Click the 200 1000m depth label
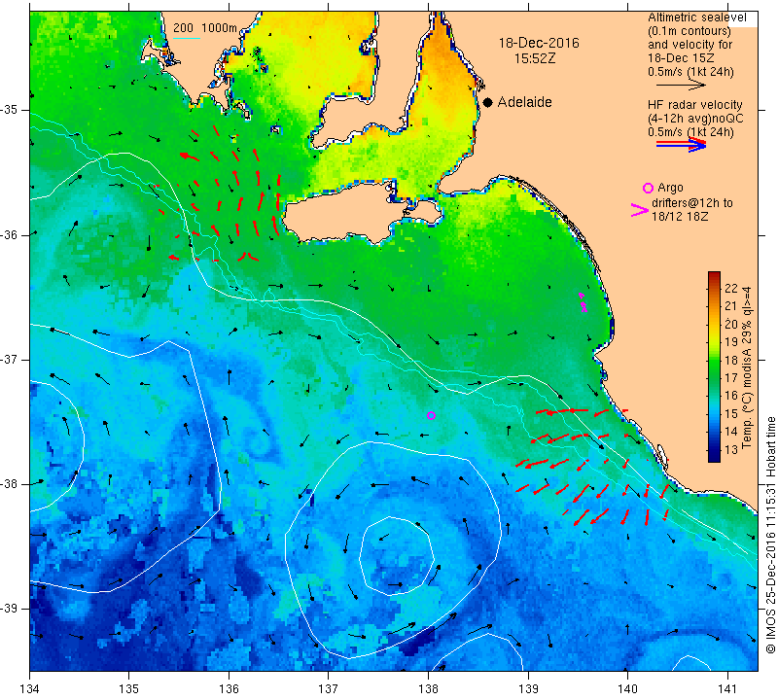 tap(205, 28)
